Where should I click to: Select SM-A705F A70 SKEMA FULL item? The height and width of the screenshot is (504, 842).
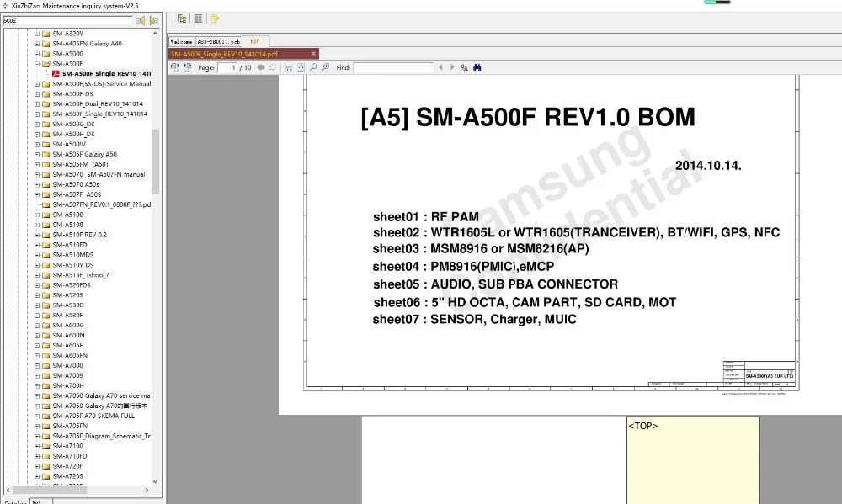(x=93, y=416)
